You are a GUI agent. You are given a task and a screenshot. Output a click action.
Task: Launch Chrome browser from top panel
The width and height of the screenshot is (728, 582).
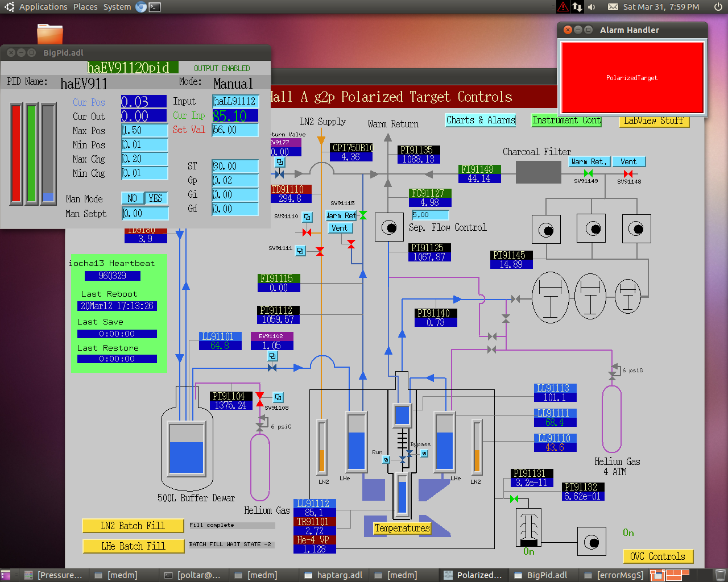pos(141,7)
